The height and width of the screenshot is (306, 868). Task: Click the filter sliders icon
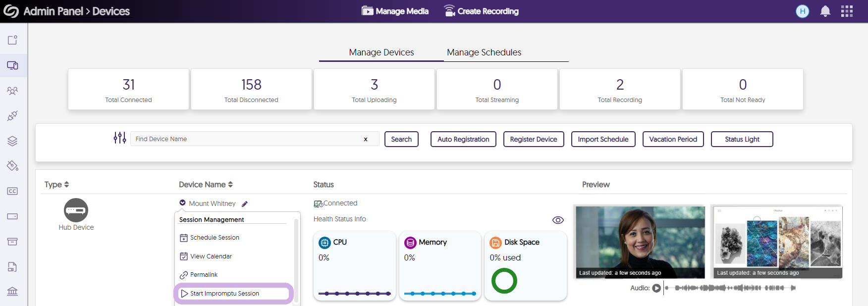119,138
